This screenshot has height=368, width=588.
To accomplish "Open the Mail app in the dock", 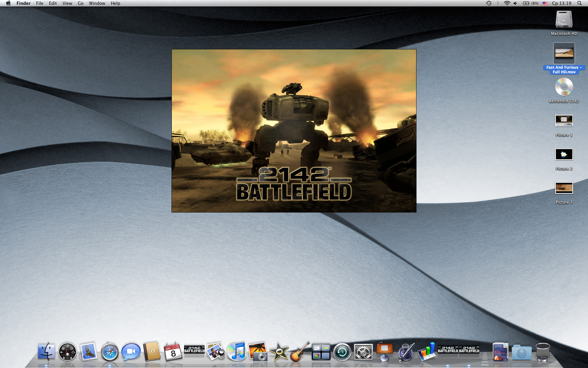I will coord(89,352).
